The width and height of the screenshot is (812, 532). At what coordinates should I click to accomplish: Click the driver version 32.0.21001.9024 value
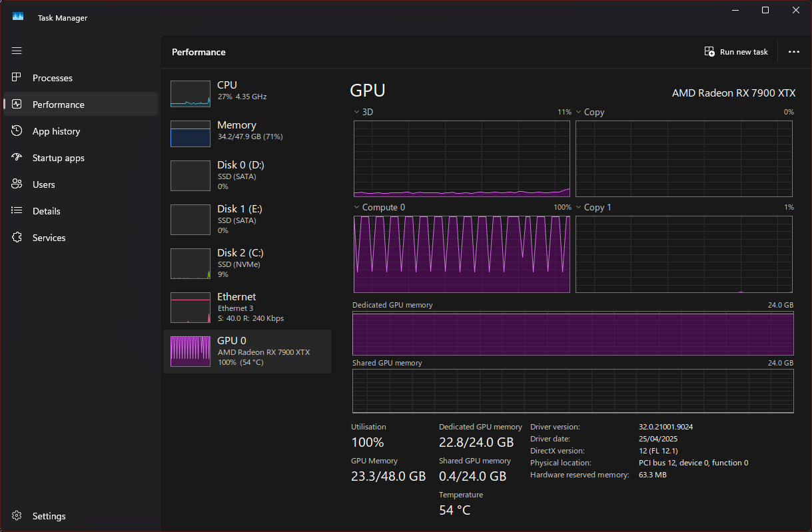tap(666, 427)
